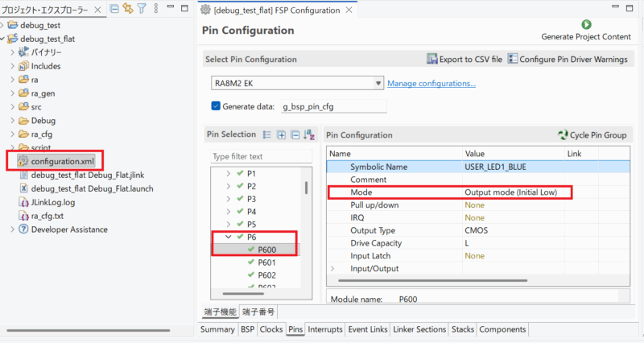Image resolution: width=644 pixels, height=343 pixels.
Task: Click Collapse All icon in Project Explorer
Action: pyautogui.click(x=114, y=9)
